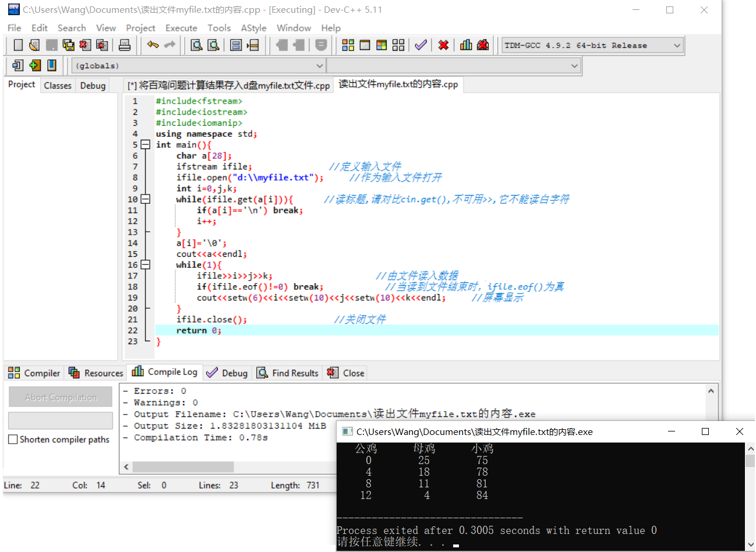Enable the Shorten compiler paths checkbox
This screenshot has height=552, width=756.
tap(13, 439)
